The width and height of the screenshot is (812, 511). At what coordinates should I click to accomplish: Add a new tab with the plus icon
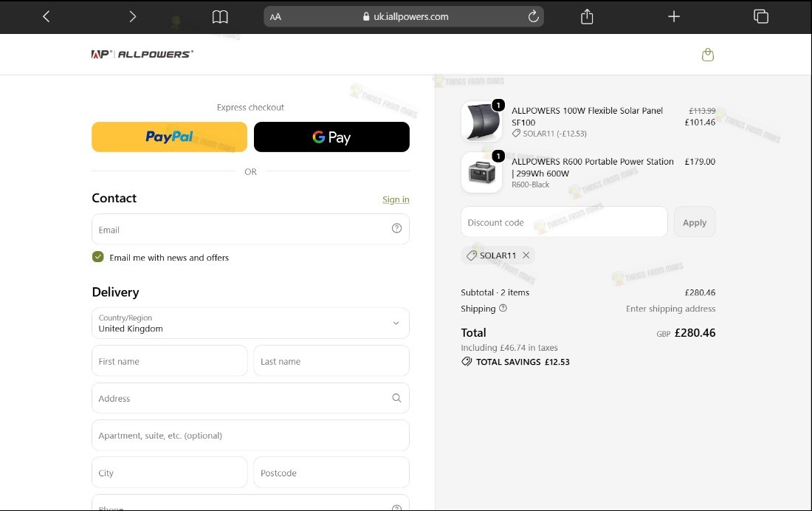pos(674,16)
